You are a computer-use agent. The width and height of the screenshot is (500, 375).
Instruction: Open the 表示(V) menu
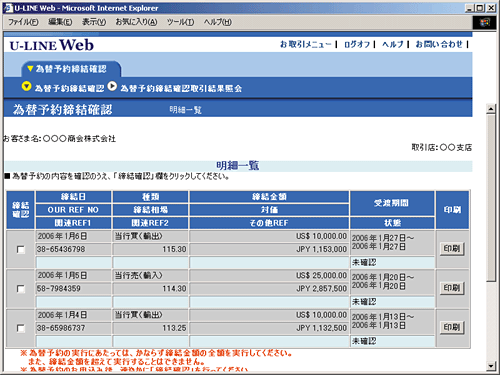94,22
